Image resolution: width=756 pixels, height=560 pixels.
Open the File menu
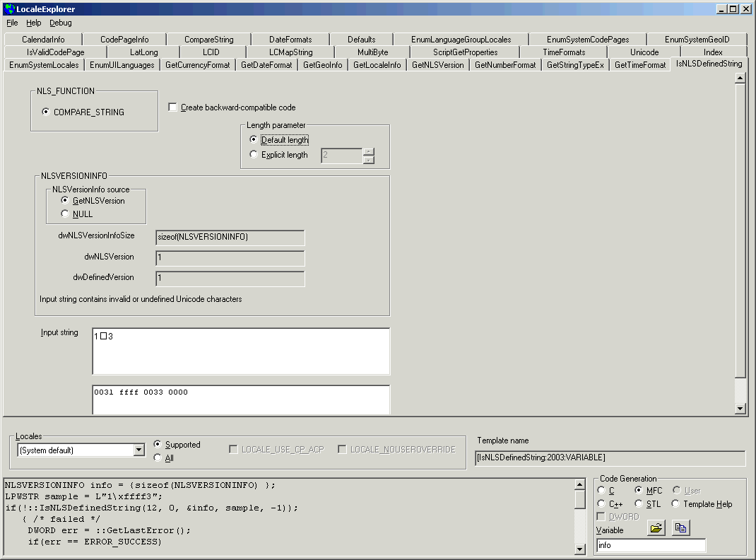[12, 23]
